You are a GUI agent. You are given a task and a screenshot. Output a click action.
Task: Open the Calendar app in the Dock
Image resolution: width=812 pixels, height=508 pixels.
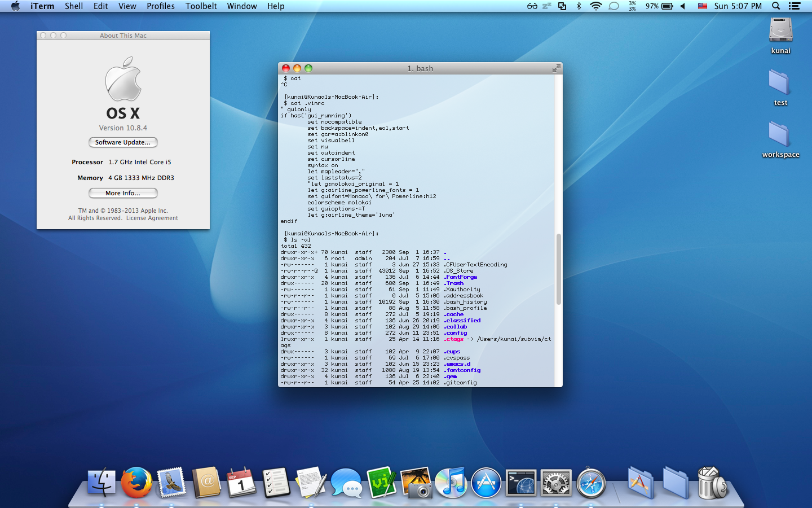[241, 483]
